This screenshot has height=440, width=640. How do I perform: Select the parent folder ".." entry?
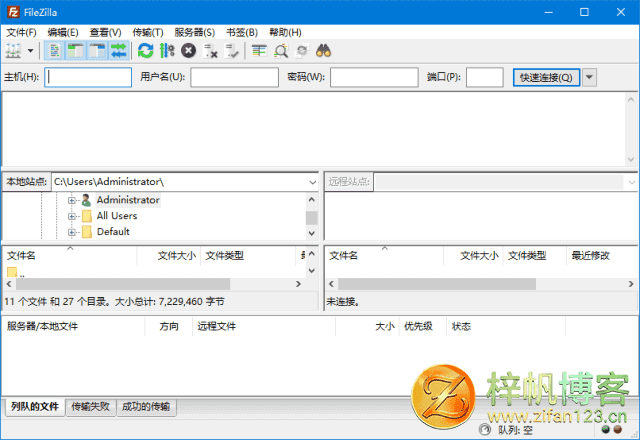tap(16, 273)
